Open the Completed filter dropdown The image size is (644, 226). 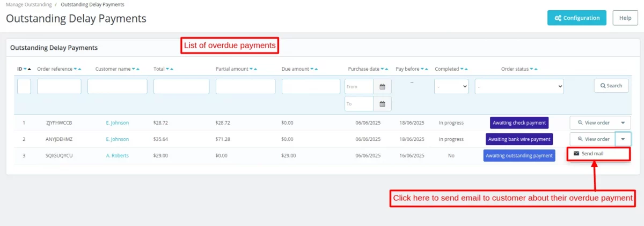pyautogui.click(x=451, y=86)
